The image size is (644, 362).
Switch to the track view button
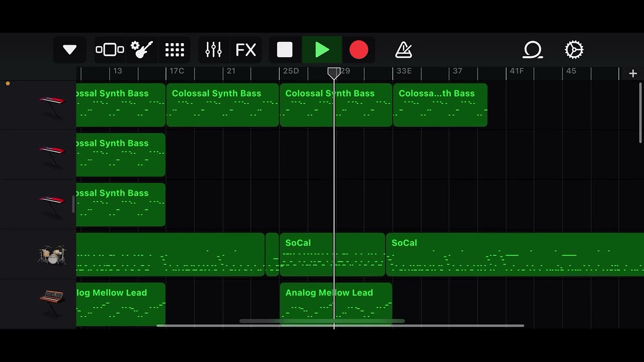[x=110, y=50]
